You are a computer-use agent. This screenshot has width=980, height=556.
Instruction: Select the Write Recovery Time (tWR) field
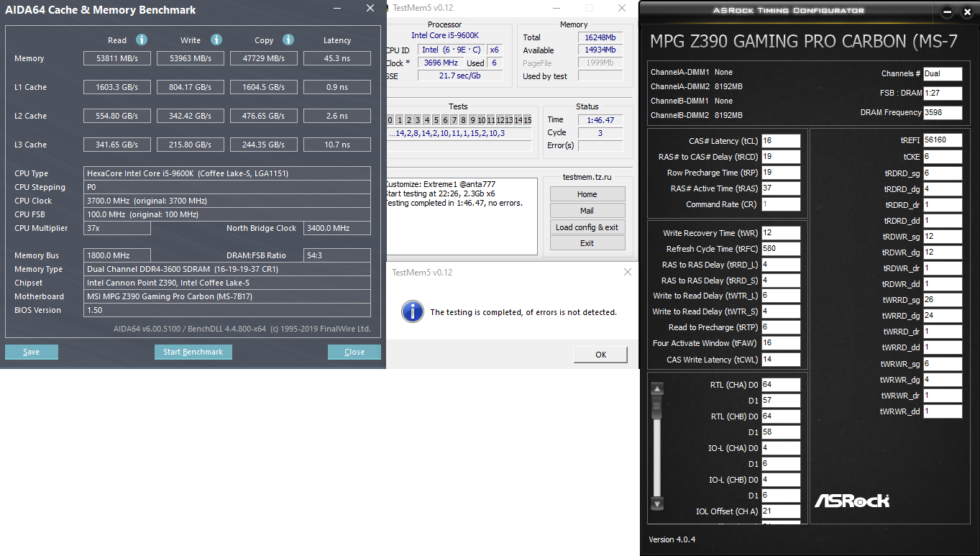point(781,233)
